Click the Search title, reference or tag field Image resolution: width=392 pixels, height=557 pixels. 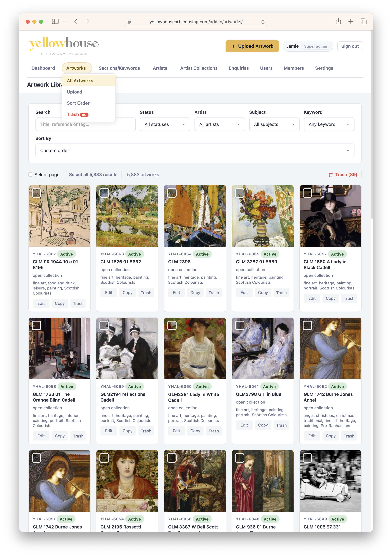pos(85,124)
